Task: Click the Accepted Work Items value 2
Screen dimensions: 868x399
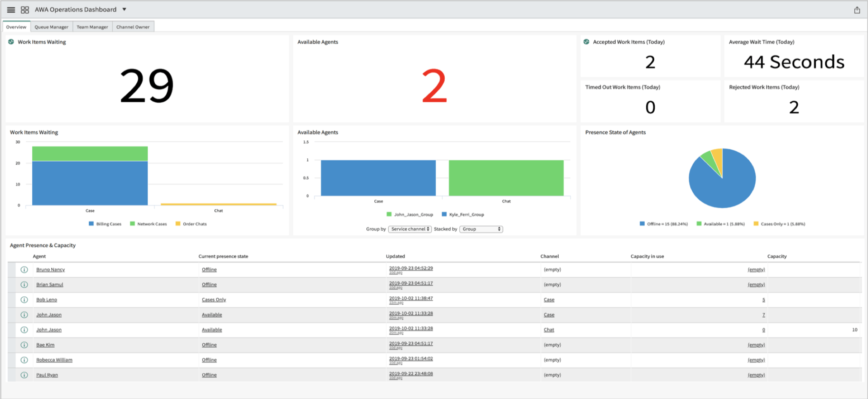Action: click(x=650, y=62)
